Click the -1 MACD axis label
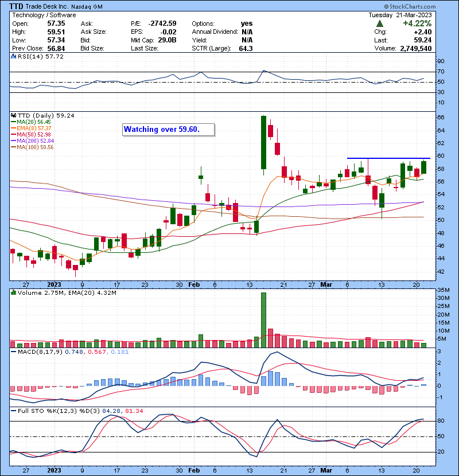The height and width of the screenshot is (476, 459). 439,397
